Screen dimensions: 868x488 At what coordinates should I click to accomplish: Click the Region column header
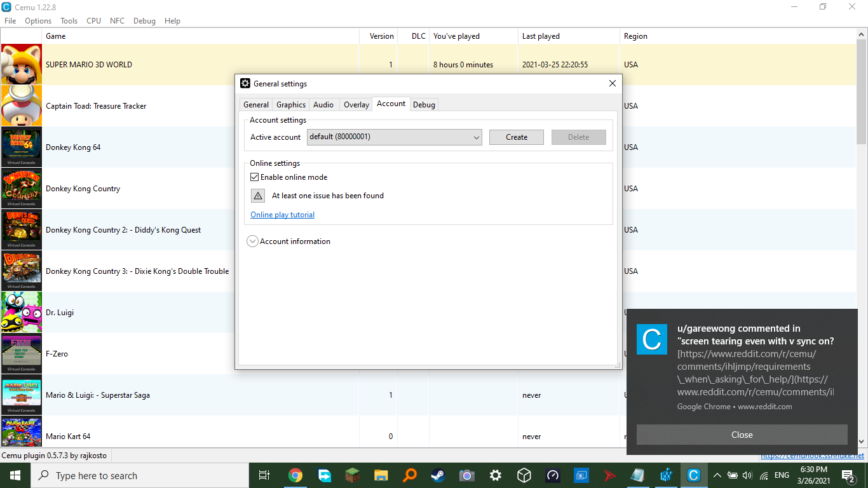click(738, 36)
